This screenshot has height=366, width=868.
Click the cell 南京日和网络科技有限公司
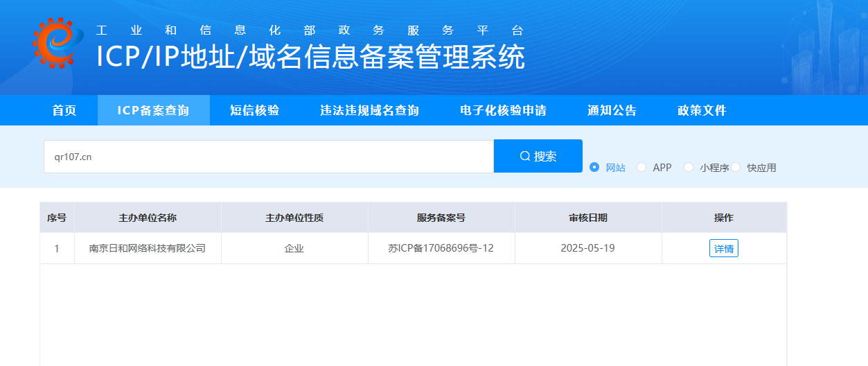[x=148, y=248]
